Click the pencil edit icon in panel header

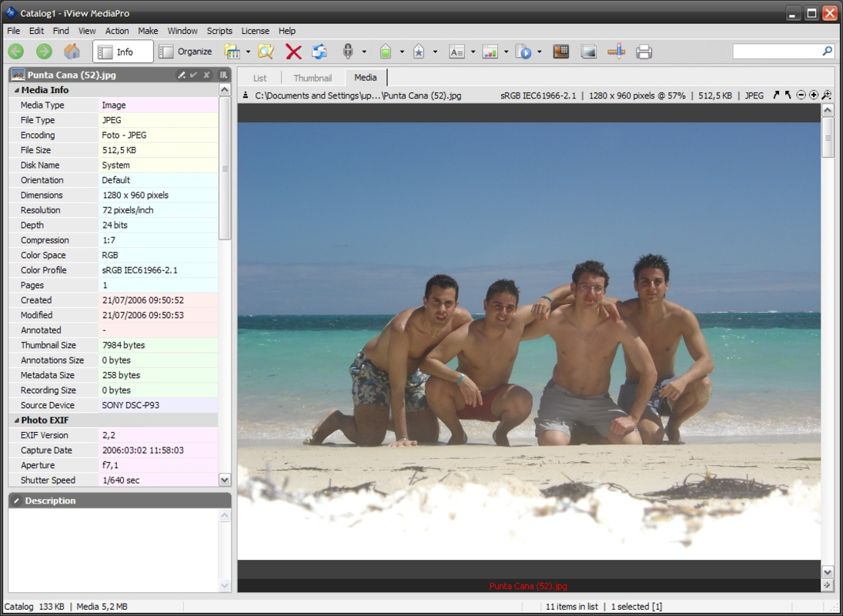(x=182, y=75)
